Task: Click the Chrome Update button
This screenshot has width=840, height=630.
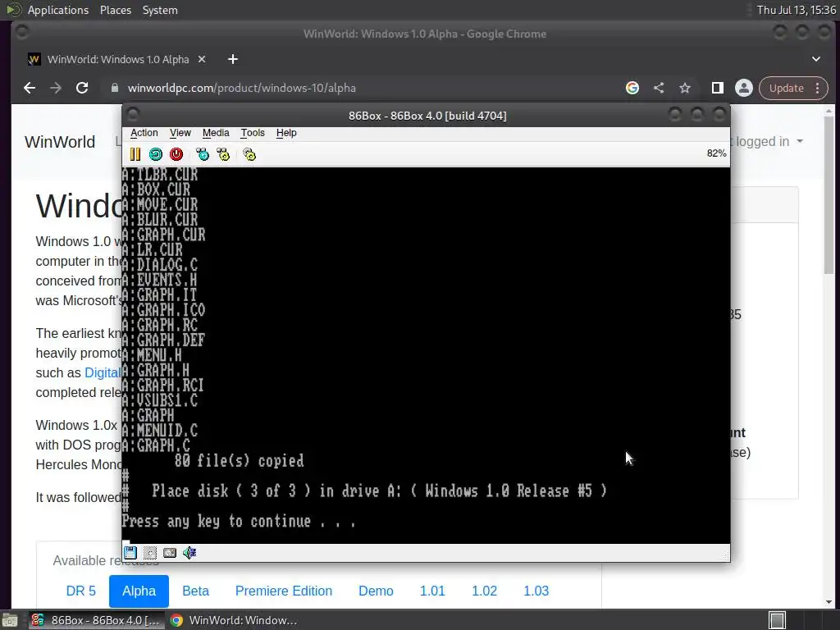Action: tap(793, 88)
